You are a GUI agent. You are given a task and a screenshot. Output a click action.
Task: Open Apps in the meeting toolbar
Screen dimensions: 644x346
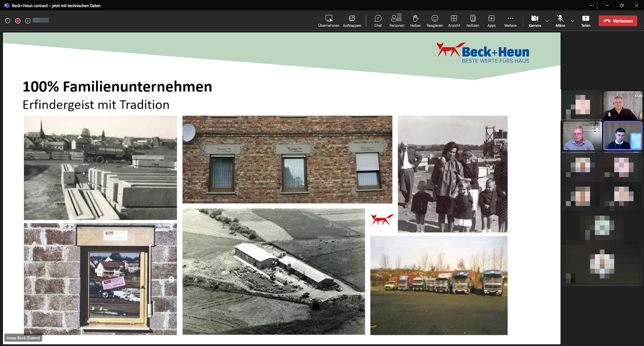coord(491,21)
